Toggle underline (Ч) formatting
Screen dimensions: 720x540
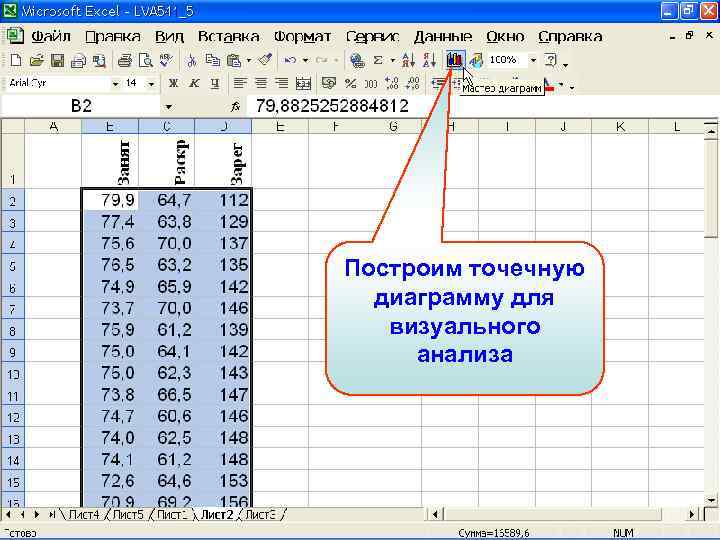(x=215, y=83)
